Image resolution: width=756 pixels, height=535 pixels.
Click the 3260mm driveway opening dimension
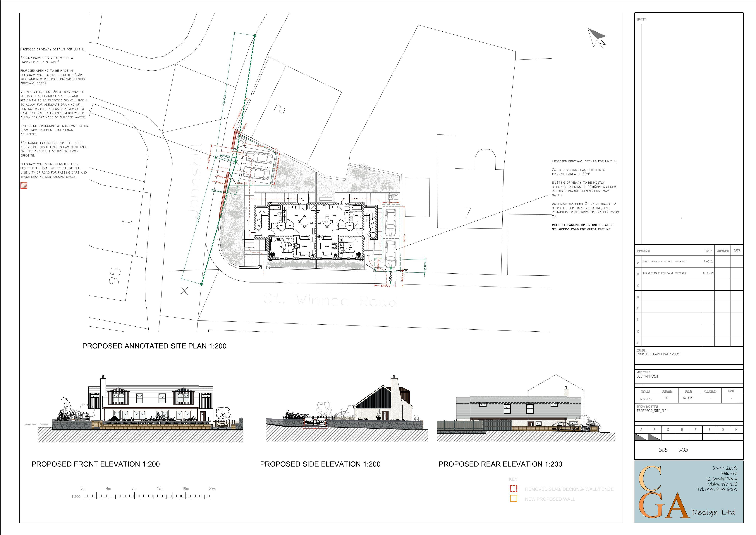(x=385, y=286)
